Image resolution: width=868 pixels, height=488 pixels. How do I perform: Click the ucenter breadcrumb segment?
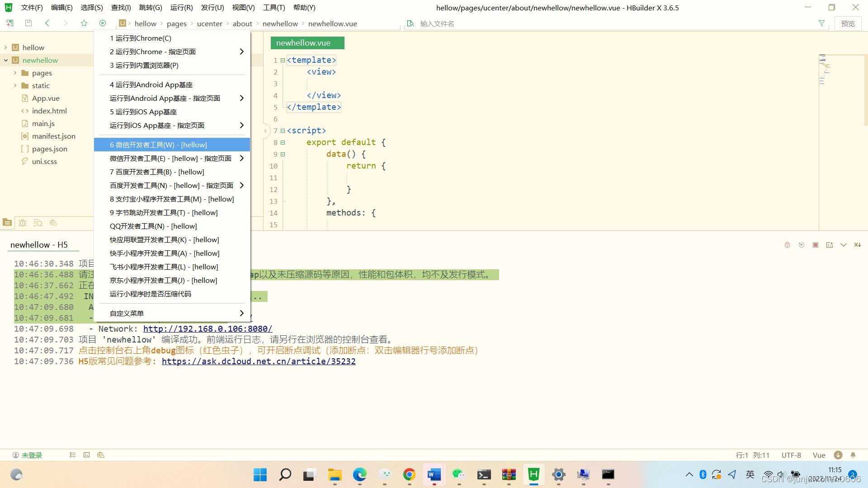tap(210, 23)
